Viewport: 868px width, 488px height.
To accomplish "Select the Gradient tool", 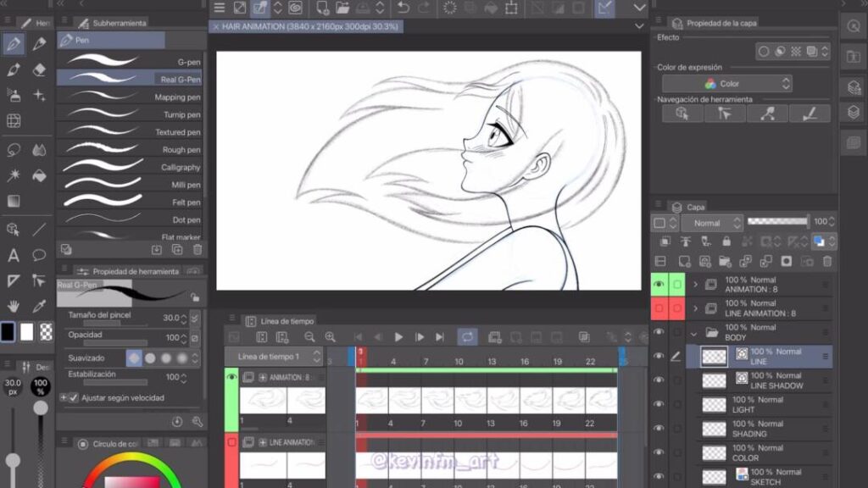I will coord(14,202).
